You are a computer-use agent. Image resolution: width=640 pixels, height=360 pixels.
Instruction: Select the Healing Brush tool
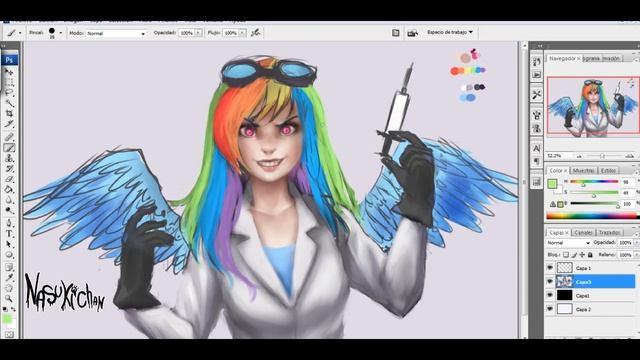[9, 137]
